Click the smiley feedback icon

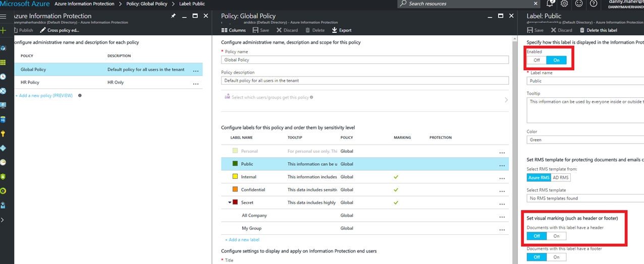(x=579, y=4)
